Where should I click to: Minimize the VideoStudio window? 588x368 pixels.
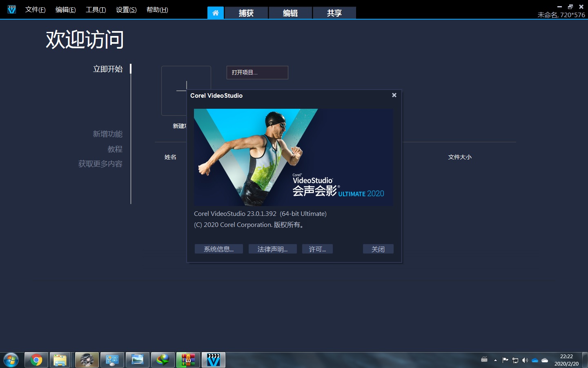coord(560,7)
